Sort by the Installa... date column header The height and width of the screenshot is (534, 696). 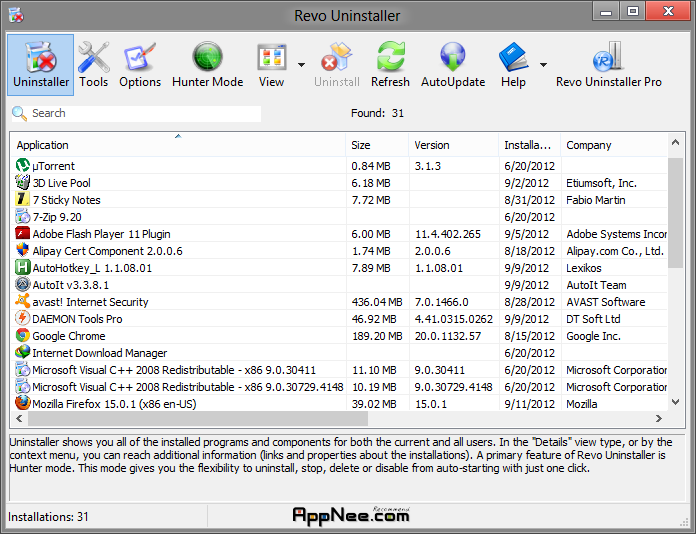tap(530, 145)
